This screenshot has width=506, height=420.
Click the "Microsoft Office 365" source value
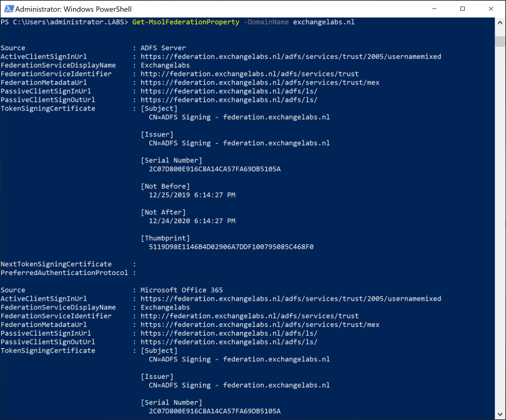[x=181, y=290]
